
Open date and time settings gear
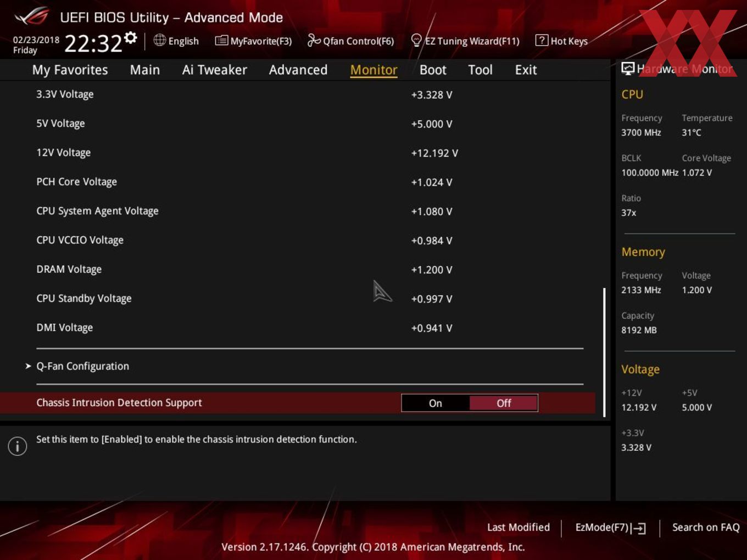(x=131, y=37)
